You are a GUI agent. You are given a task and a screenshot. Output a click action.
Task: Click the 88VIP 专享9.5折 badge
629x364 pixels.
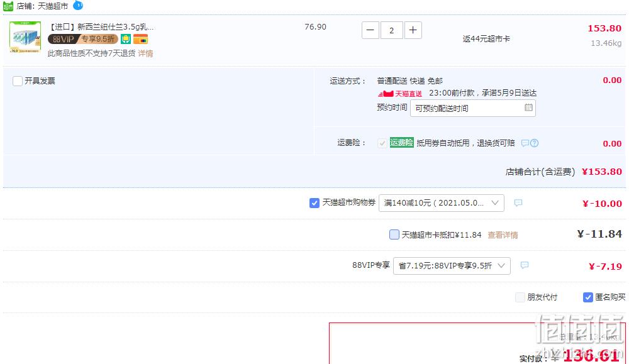83,39
